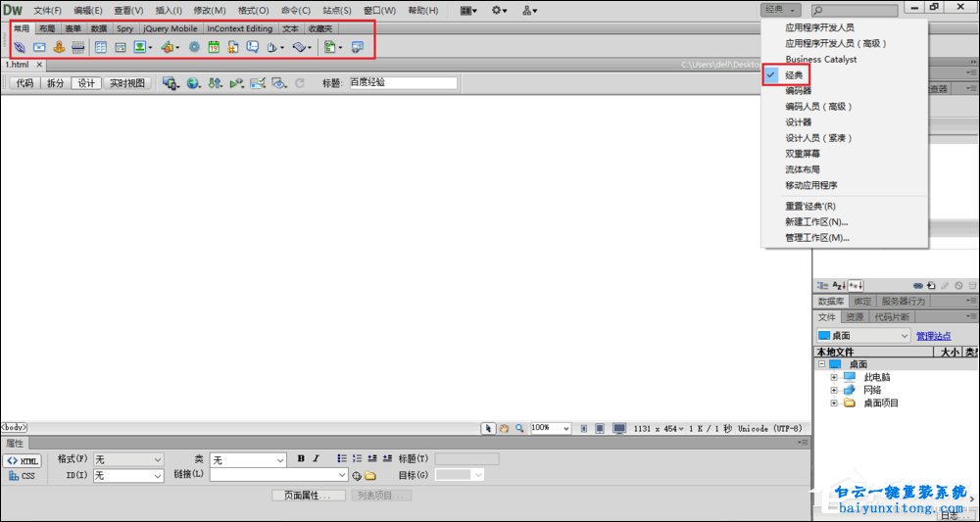Switch to Design view button

coord(86,83)
